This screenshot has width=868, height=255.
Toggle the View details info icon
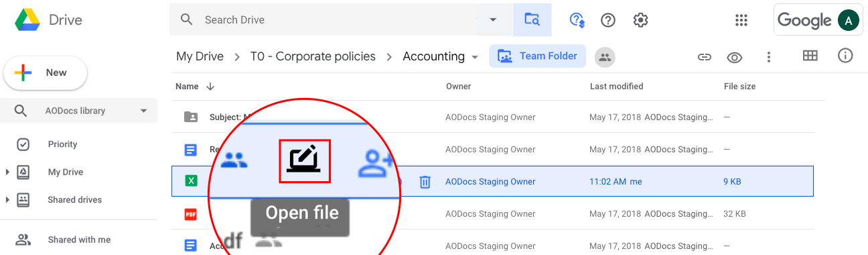click(x=845, y=56)
